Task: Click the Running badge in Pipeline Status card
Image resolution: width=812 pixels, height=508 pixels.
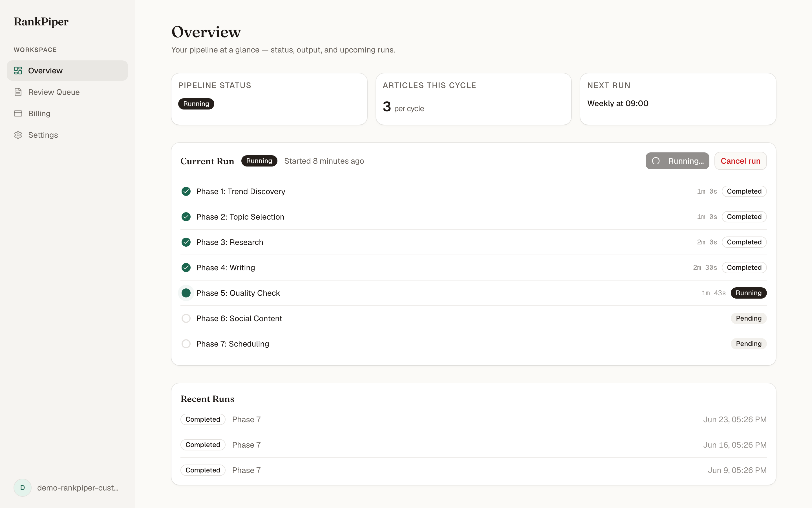Action: pyautogui.click(x=196, y=104)
